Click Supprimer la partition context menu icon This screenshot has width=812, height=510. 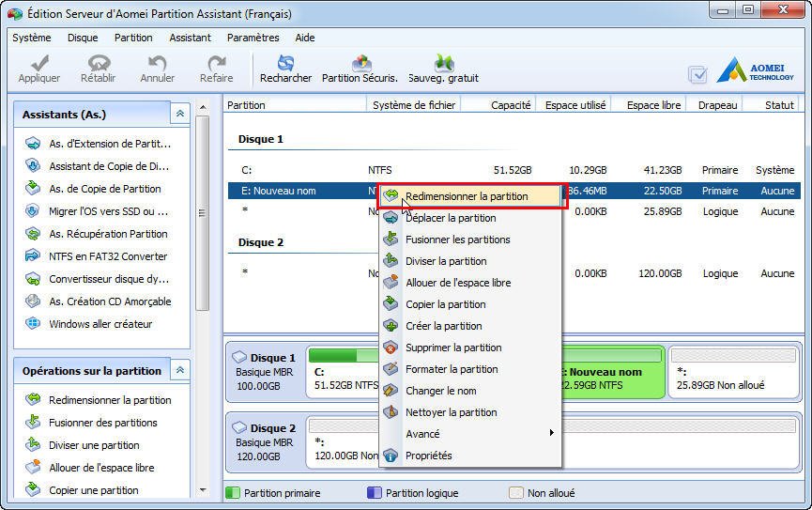click(x=391, y=348)
